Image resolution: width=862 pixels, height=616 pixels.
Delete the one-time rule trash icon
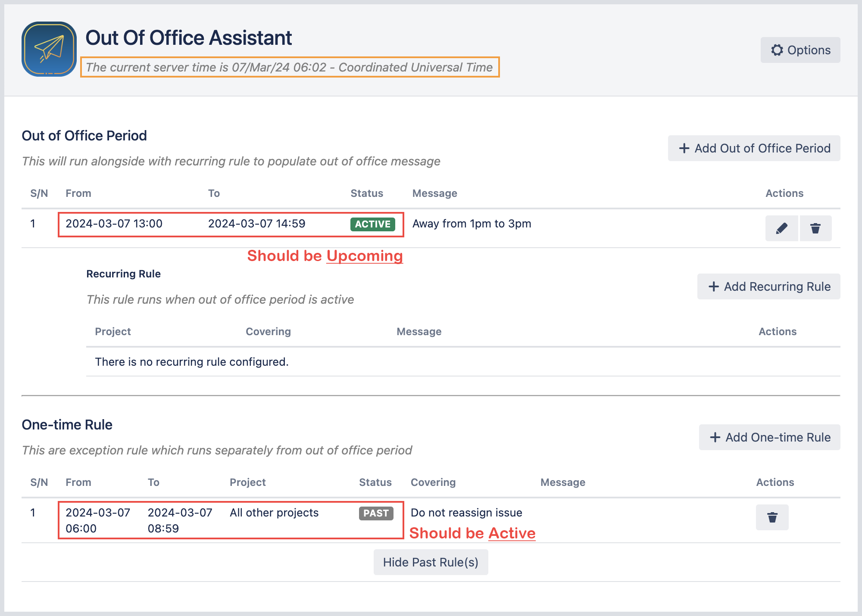click(x=772, y=517)
